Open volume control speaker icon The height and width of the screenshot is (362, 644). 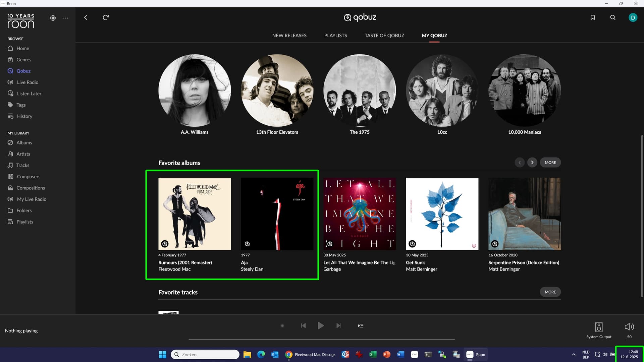tap(629, 327)
